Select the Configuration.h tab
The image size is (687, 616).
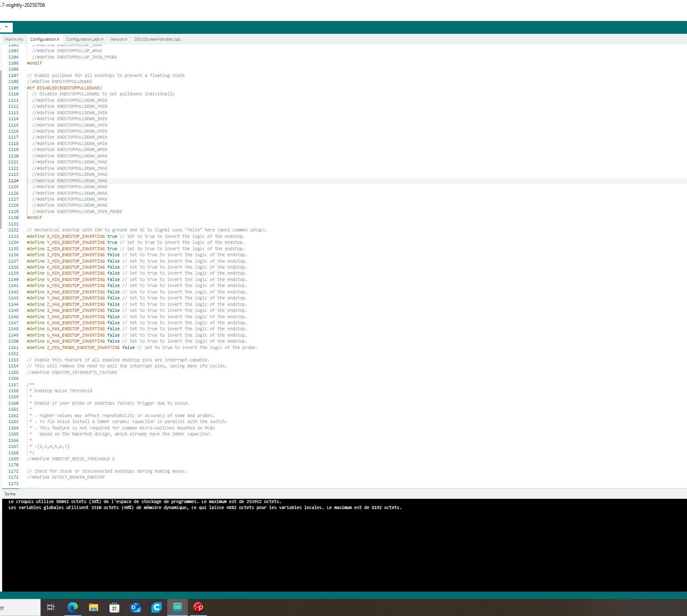pyautogui.click(x=44, y=39)
